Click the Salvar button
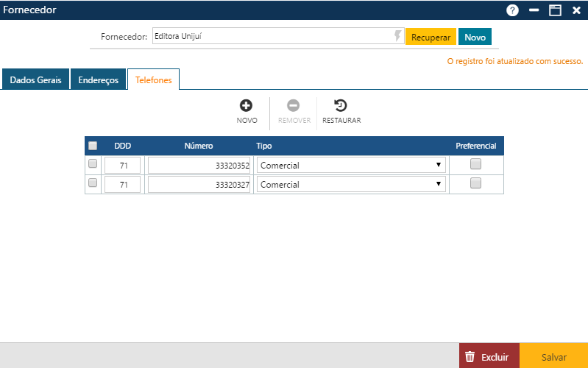 tap(553, 357)
